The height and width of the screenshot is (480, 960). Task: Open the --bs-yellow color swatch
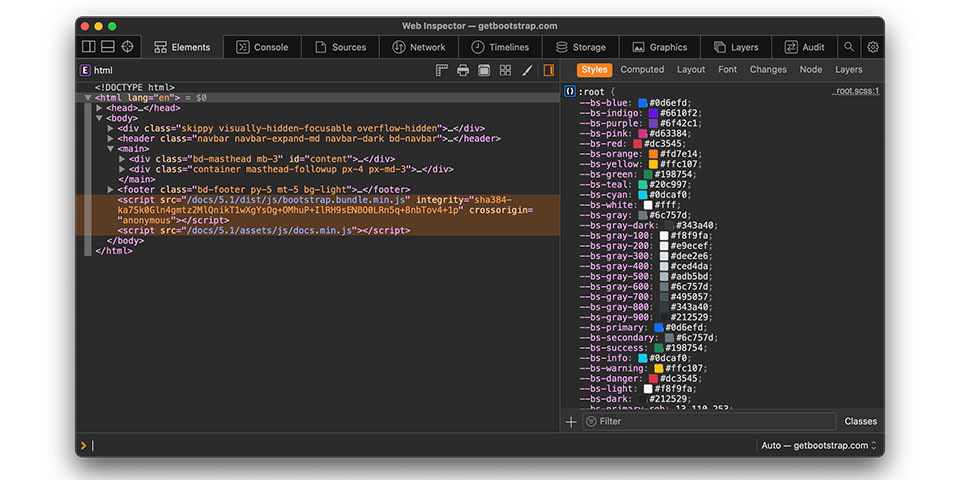[653, 164]
